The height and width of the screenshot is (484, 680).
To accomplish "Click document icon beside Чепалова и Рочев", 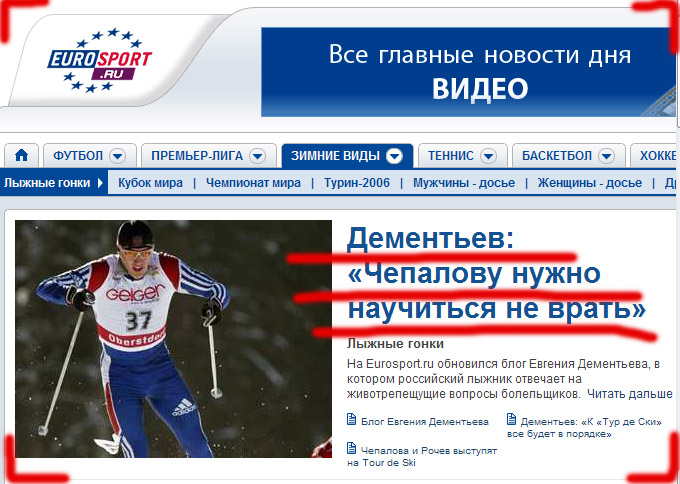I will pos(351,448).
